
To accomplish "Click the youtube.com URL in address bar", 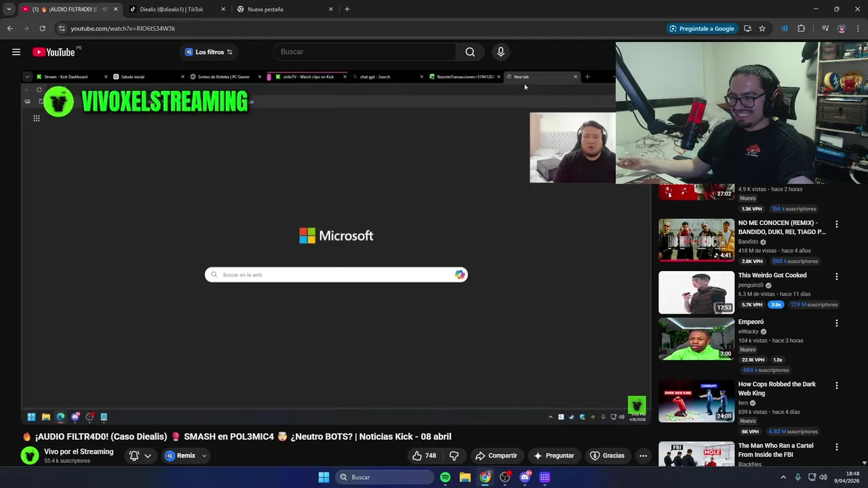I will point(123,28).
